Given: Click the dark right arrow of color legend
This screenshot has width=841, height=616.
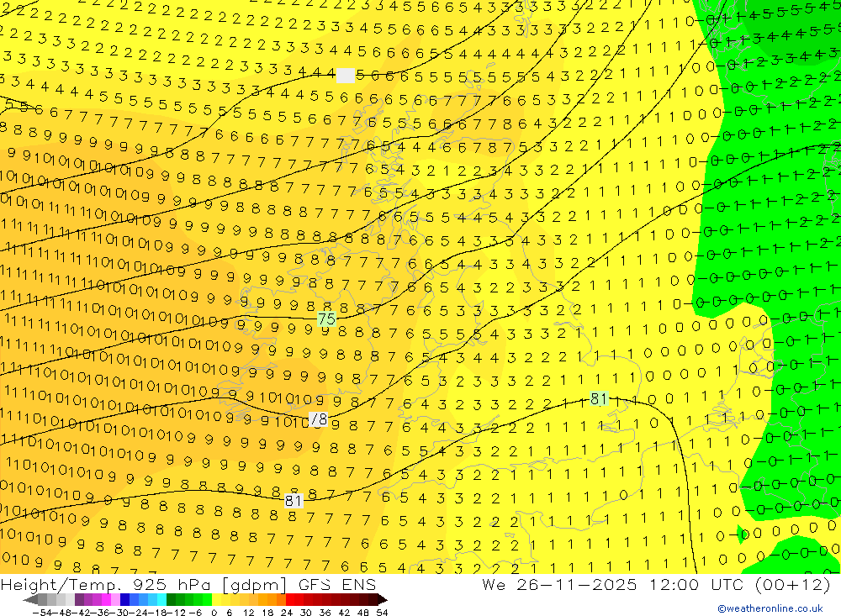Looking at the screenshot, I should pyautogui.click(x=383, y=599).
